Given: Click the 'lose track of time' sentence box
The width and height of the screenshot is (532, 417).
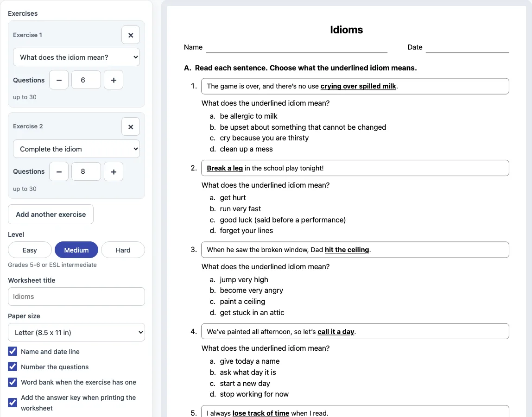Looking at the screenshot, I should coord(355,411).
